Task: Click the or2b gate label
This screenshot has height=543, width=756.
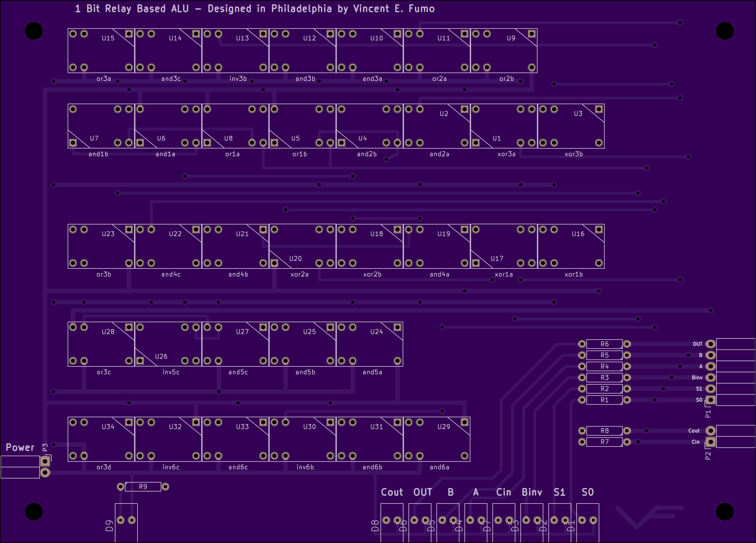Action: 507,79
